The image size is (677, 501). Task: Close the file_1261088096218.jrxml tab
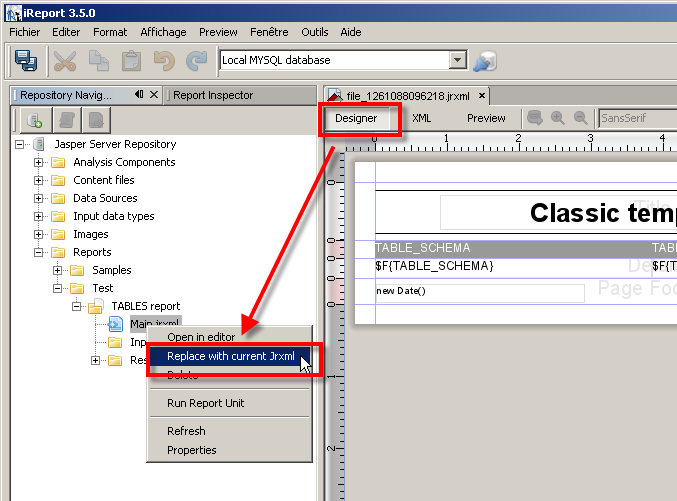pyautogui.click(x=482, y=95)
